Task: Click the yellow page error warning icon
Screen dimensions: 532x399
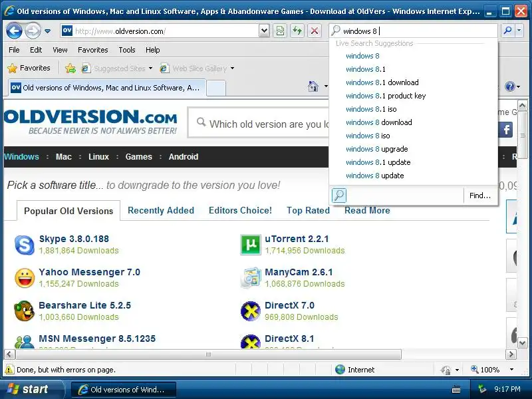Action: coord(9,370)
